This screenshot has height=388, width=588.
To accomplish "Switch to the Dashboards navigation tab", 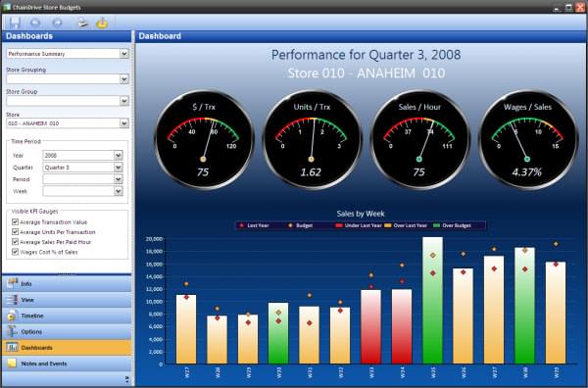I will pyautogui.click(x=67, y=348).
